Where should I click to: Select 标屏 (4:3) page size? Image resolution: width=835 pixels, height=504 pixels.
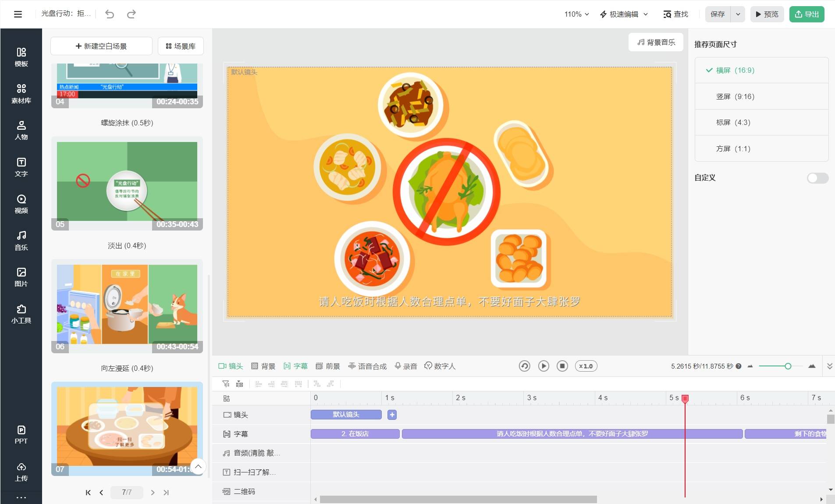tap(761, 122)
